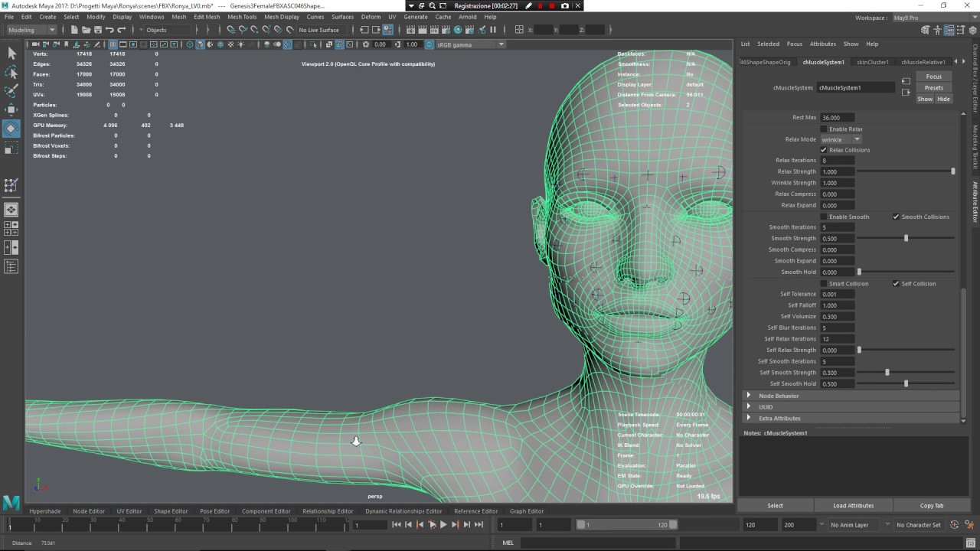This screenshot has height=551, width=980.
Task: Open a scene with the folder icon
Action: (86, 30)
